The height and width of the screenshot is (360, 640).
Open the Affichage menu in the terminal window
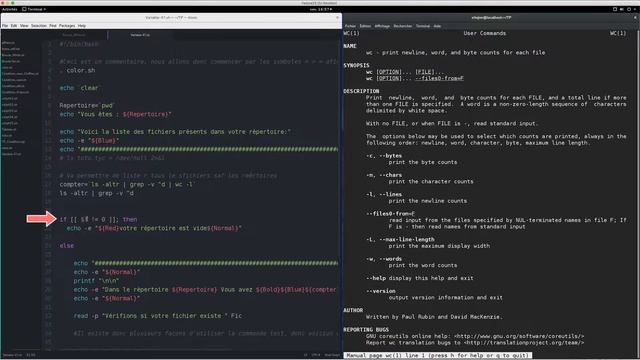382,26
